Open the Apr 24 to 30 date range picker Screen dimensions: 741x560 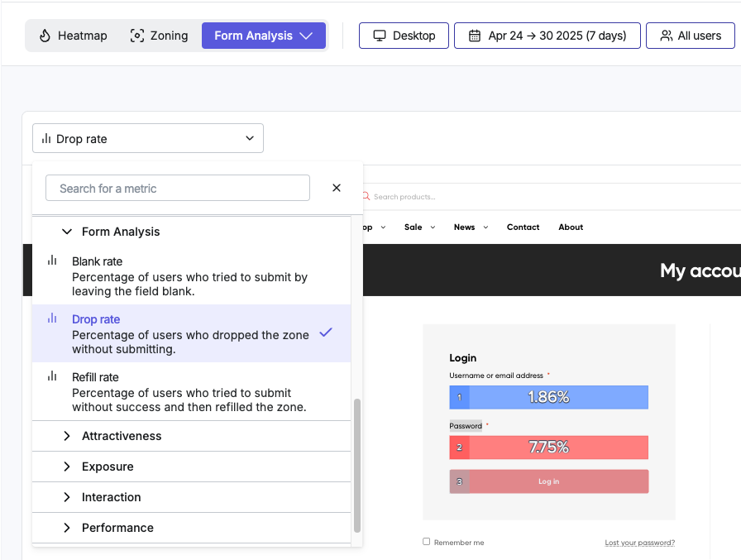pyautogui.click(x=547, y=36)
